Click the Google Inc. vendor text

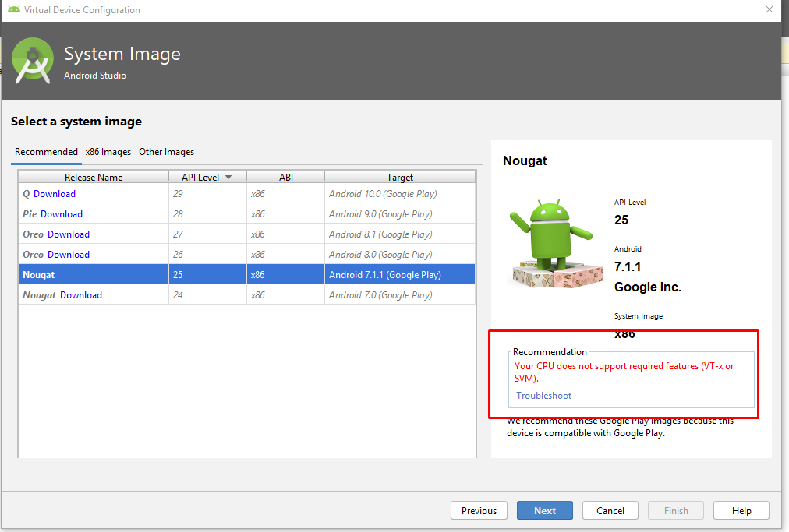point(648,287)
